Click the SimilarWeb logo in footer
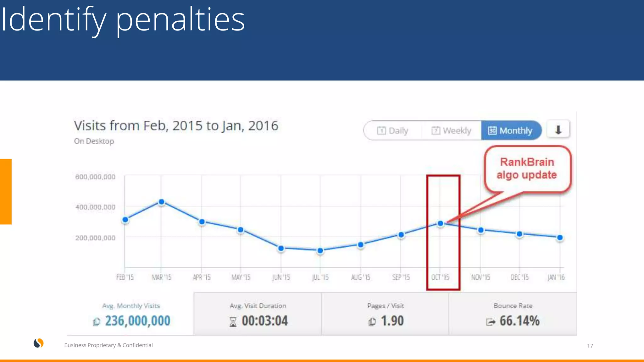The image size is (644, 362). coord(39,343)
